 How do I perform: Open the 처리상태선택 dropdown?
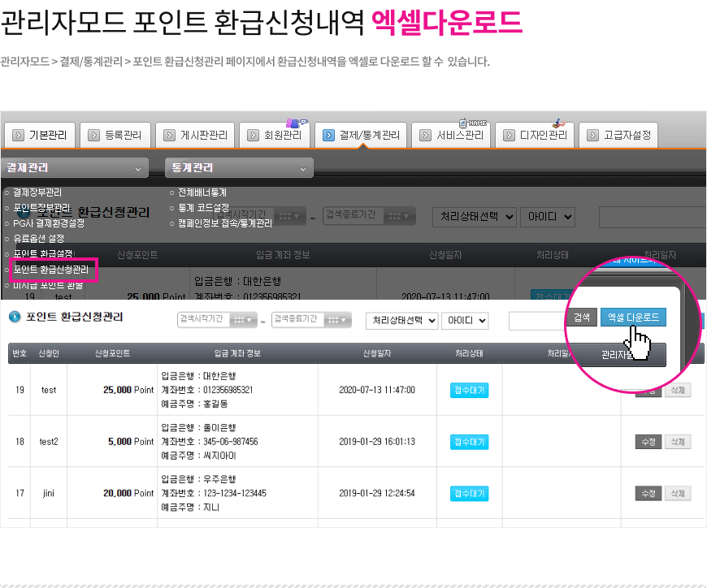[x=401, y=321]
